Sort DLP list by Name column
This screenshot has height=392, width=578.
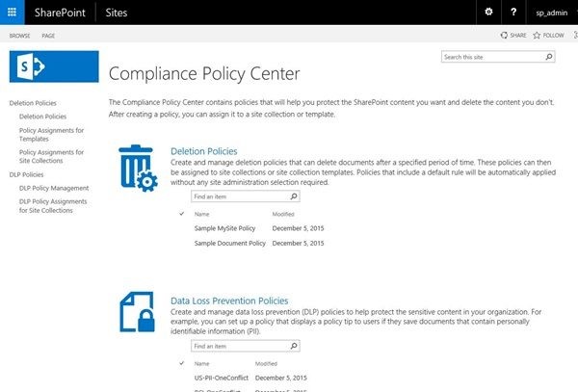click(x=201, y=364)
